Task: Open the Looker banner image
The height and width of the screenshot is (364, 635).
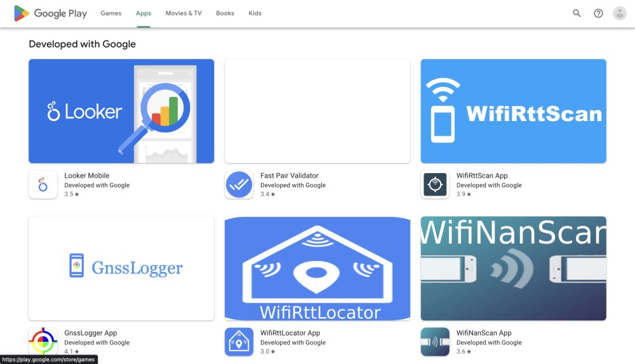Action: 121,111
